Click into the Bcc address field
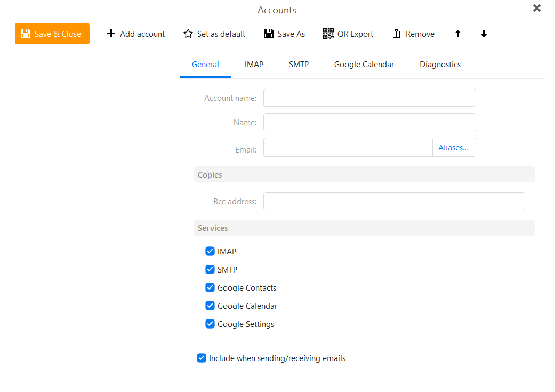 click(x=394, y=201)
